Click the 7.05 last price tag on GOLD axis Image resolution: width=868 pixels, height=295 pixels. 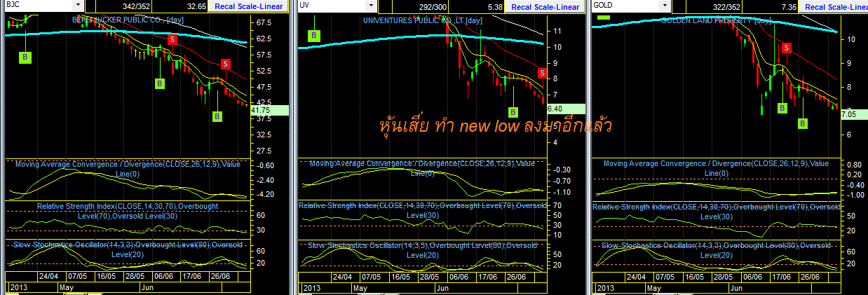853,114
